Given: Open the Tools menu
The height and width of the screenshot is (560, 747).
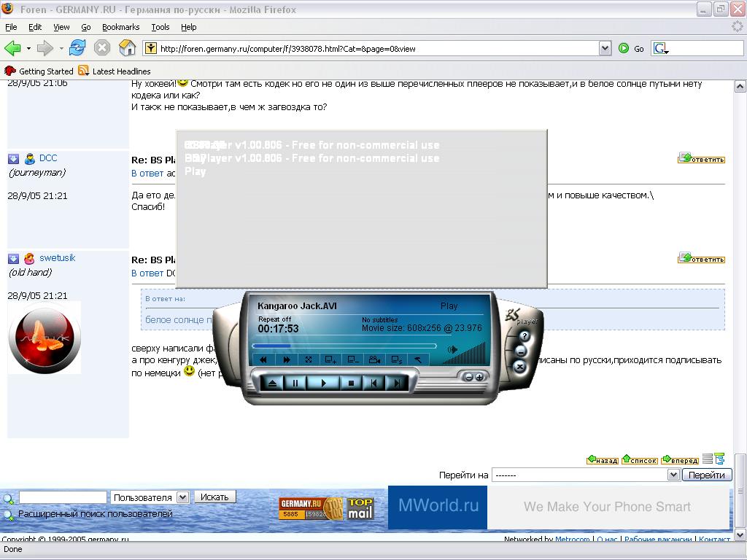Looking at the screenshot, I should [x=160, y=27].
